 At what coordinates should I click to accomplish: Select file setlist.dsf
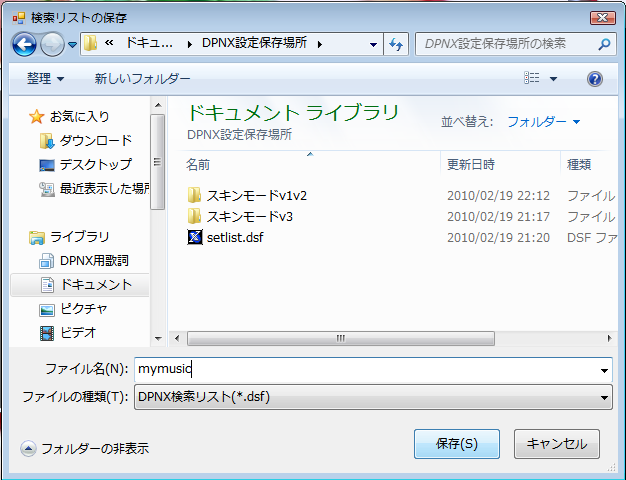(x=235, y=238)
